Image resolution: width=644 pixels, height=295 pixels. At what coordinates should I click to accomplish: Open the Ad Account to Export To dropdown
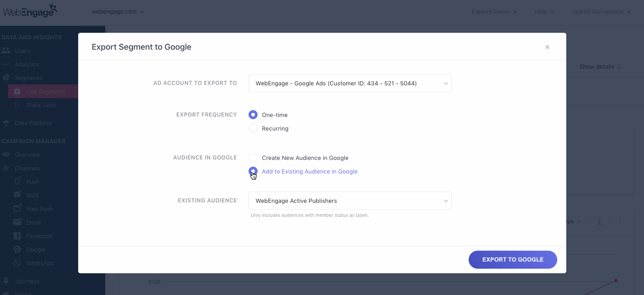click(x=350, y=83)
